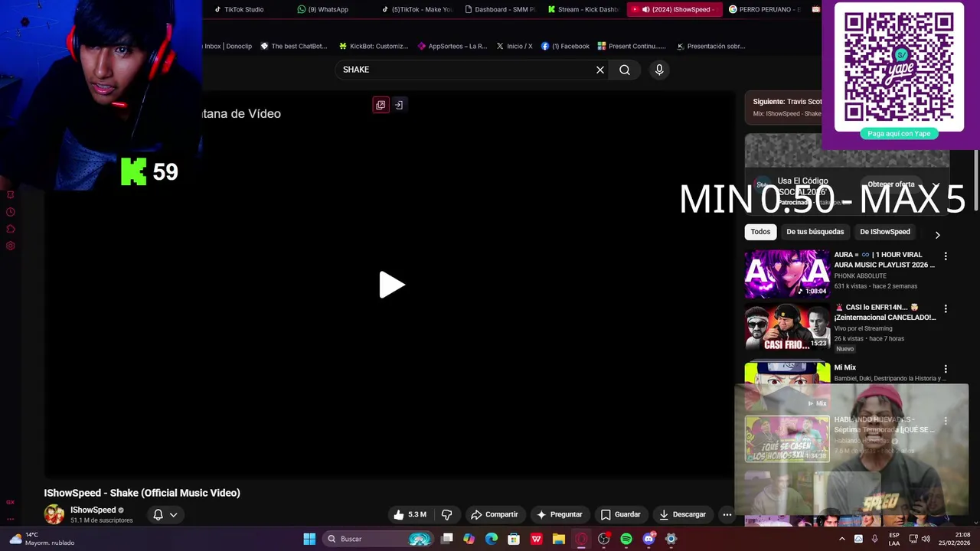
Task: Open options menu for CASI lo ENFR14N video
Action: [946, 308]
